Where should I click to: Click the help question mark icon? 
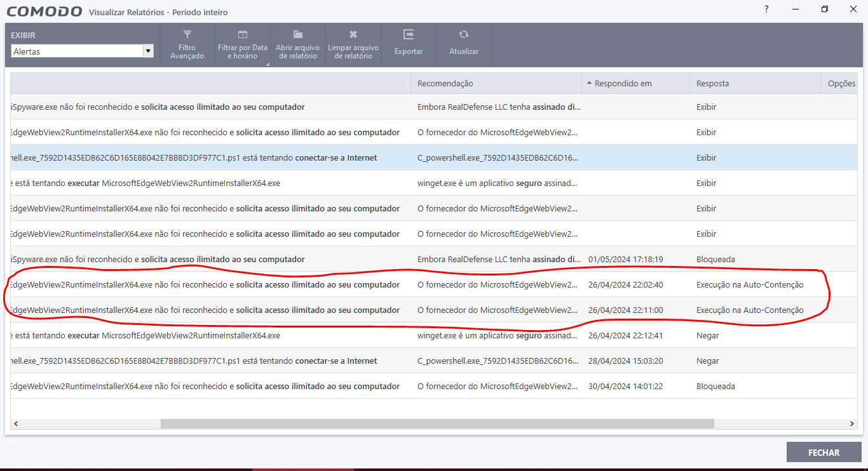[x=767, y=9]
